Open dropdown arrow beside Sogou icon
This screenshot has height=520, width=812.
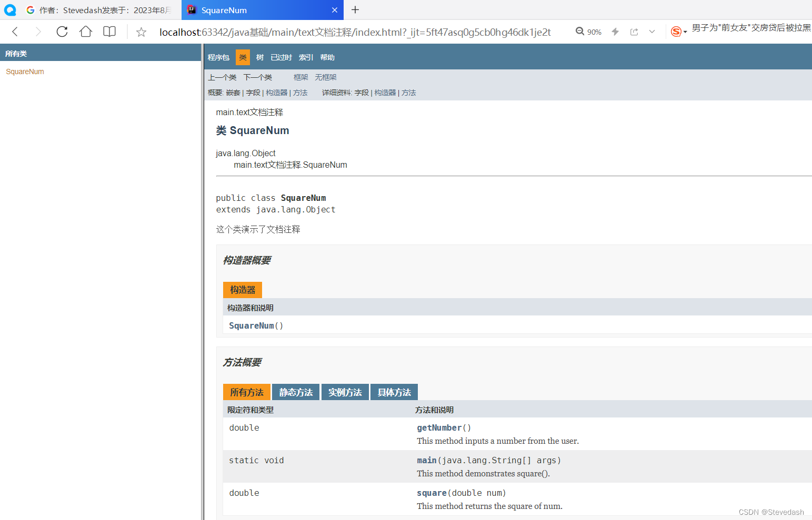pyautogui.click(x=685, y=32)
